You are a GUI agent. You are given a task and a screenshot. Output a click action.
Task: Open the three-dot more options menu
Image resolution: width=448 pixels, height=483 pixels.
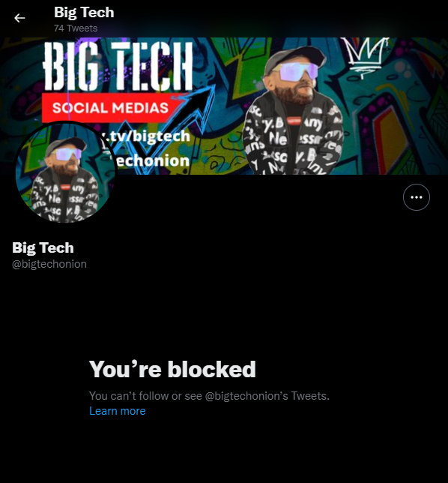tap(417, 197)
